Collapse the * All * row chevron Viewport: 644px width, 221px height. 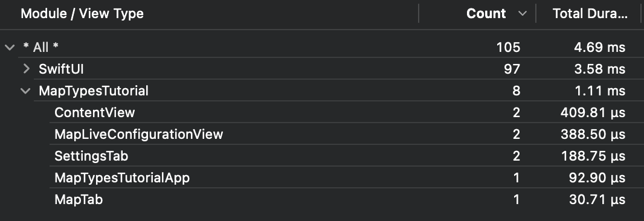tap(10, 47)
